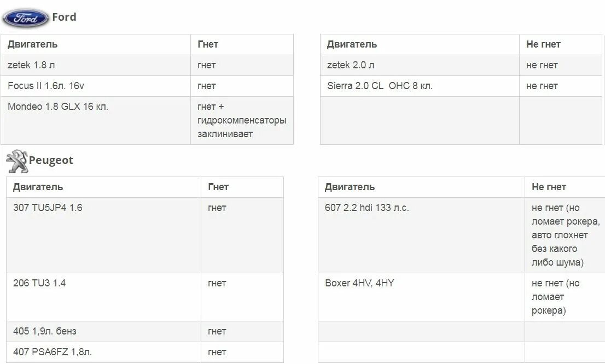
Task: Click the zetek 2.0 л engine cell
Action: 420,65
